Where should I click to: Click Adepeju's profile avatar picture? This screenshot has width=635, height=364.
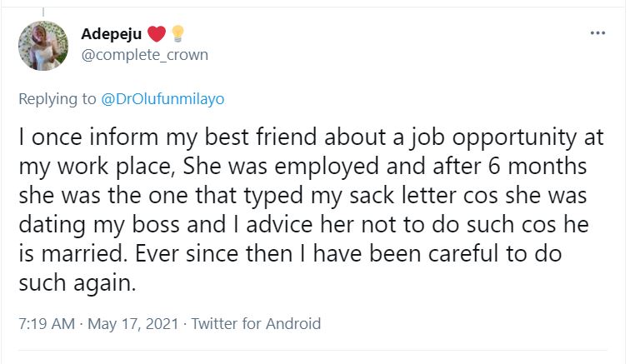pos(43,46)
